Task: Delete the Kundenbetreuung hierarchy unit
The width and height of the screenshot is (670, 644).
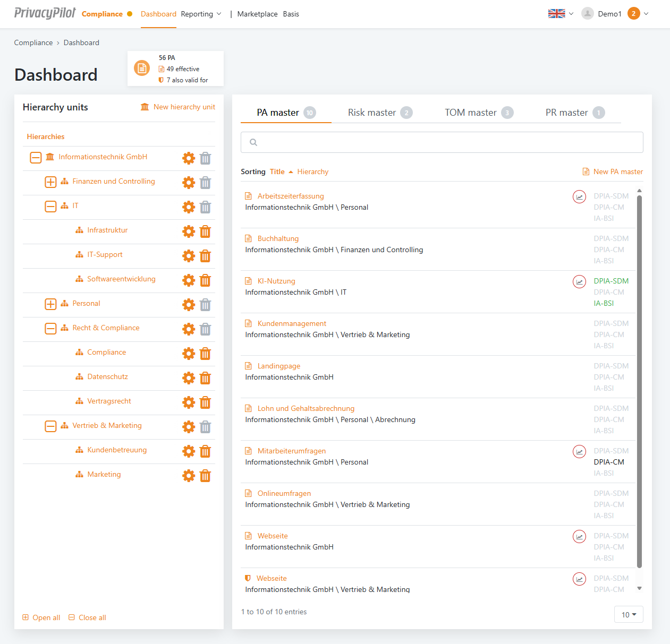Action: pyautogui.click(x=205, y=451)
